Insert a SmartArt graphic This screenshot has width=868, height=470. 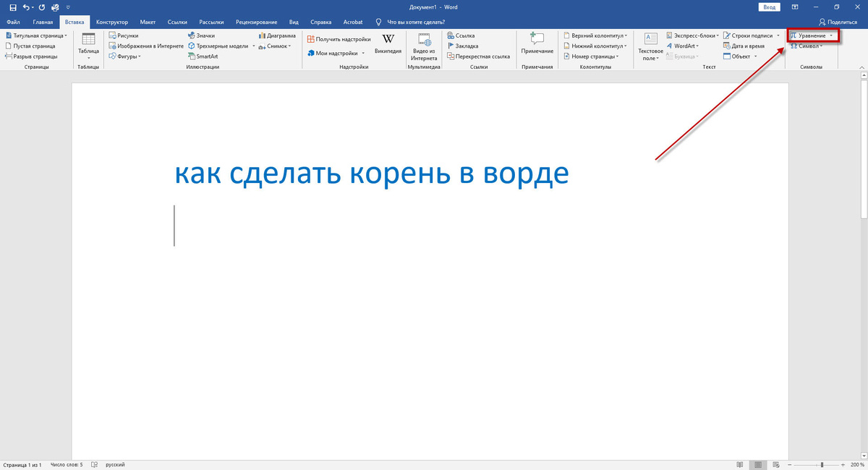pos(202,56)
